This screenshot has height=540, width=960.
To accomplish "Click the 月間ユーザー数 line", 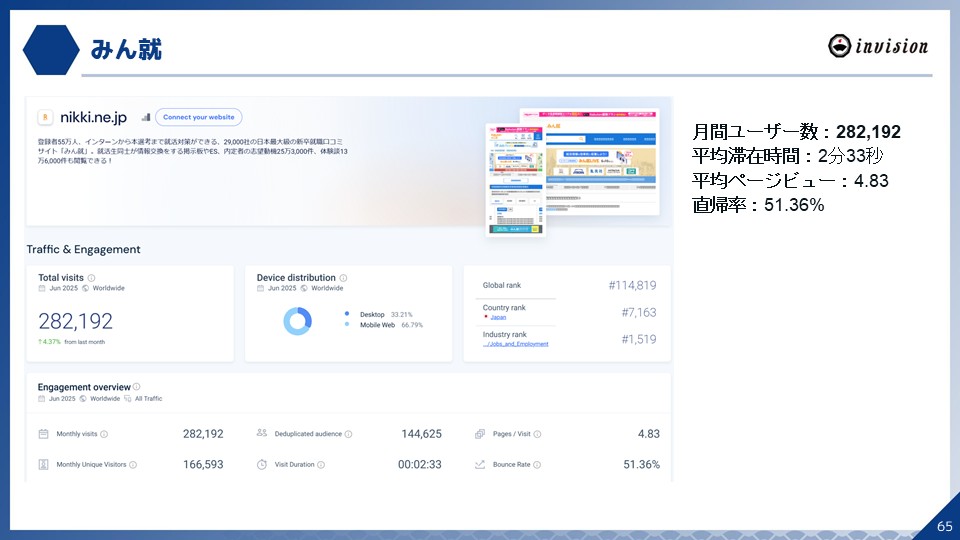I will pyautogui.click(x=796, y=132).
